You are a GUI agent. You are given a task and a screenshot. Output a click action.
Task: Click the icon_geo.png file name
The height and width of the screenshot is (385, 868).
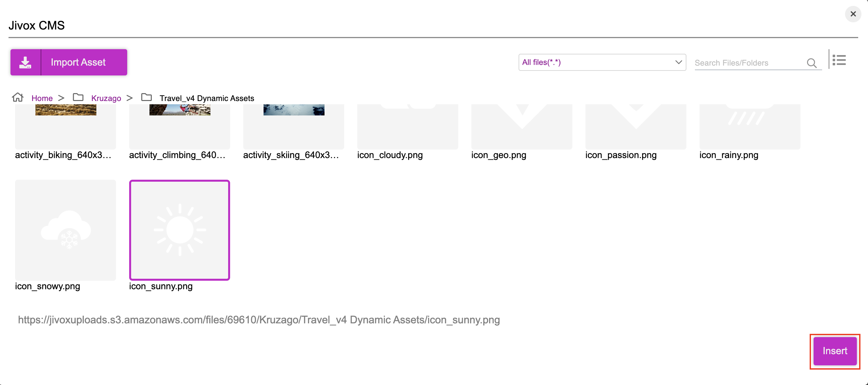click(499, 155)
